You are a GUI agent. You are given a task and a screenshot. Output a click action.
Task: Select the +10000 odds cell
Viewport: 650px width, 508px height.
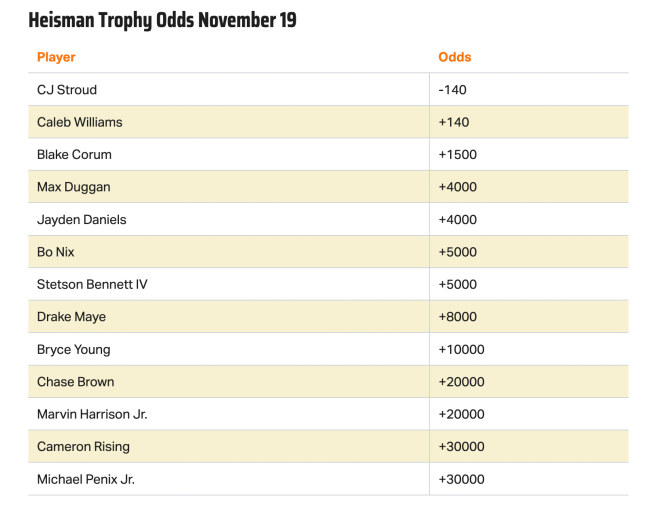click(x=461, y=350)
